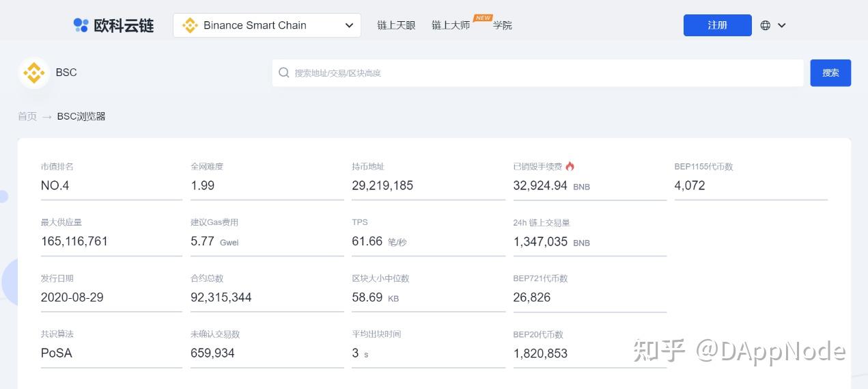The width and height of the screenshot is (868, 389).
Task: Expand the language selector chevron
Action: (x=782, y=25)
